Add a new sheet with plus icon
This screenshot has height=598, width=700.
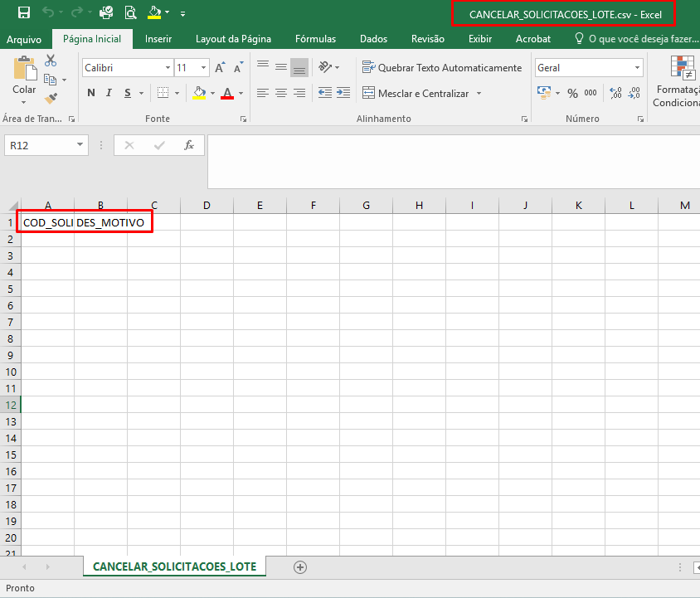tap(300, 567)
